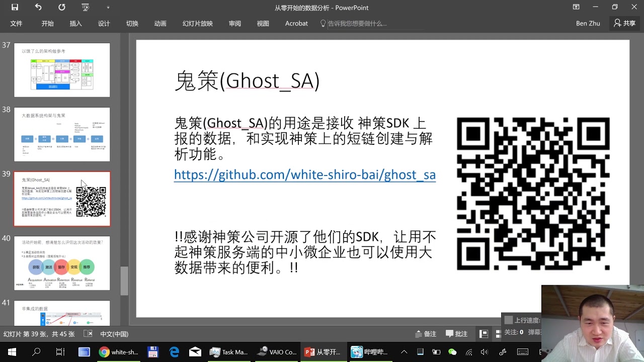Click slide count text in status bar
This screenshot has width=644, height=362.
pyautogui.click(x=39, y=334)
